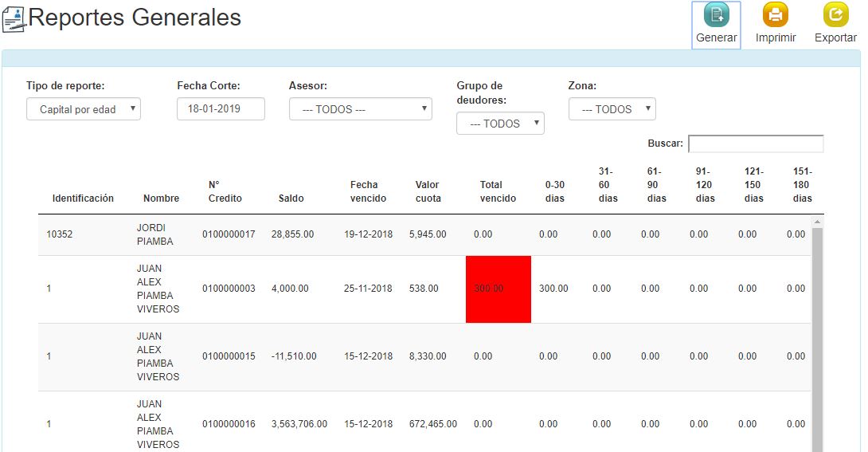Image resolution: width=868 pixels, height=452 pixels.
Task: Open the Grupo de deudores dropdown
Action: pyautogui.click(x=500, y=124)
